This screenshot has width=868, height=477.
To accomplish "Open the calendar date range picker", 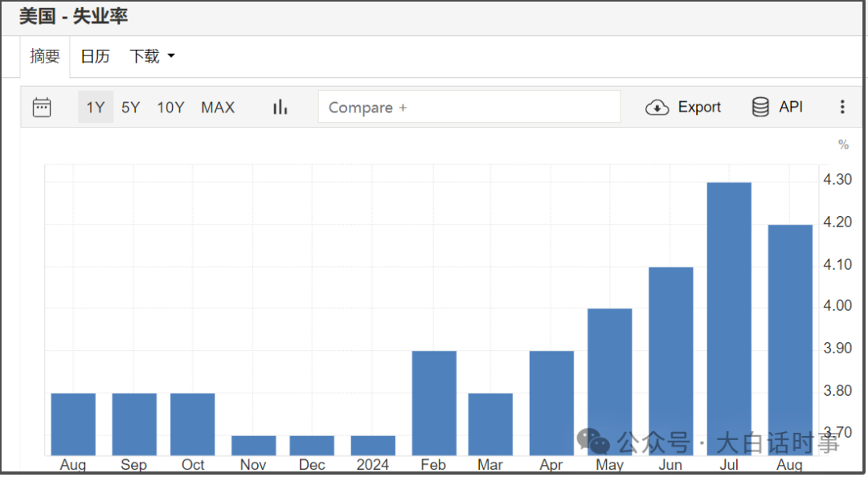I will (x=42, y=108).
